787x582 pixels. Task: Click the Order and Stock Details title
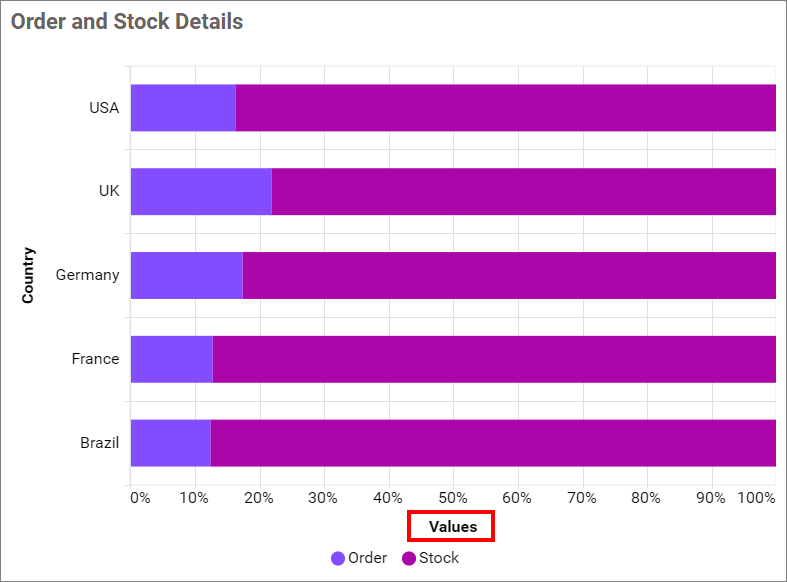pos(127,21)
